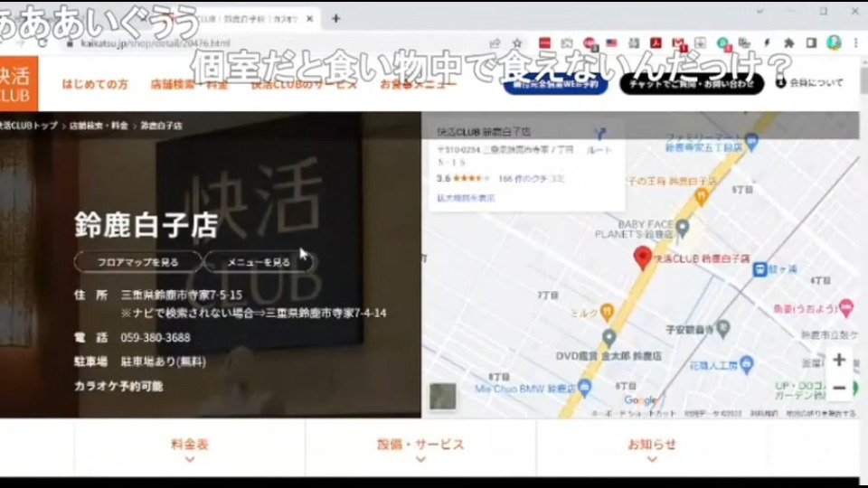Image resolution: width=868 pixels, height=488 pixels.
Task: Switch map to satellite view thumbnail
Action: (443, 396)
